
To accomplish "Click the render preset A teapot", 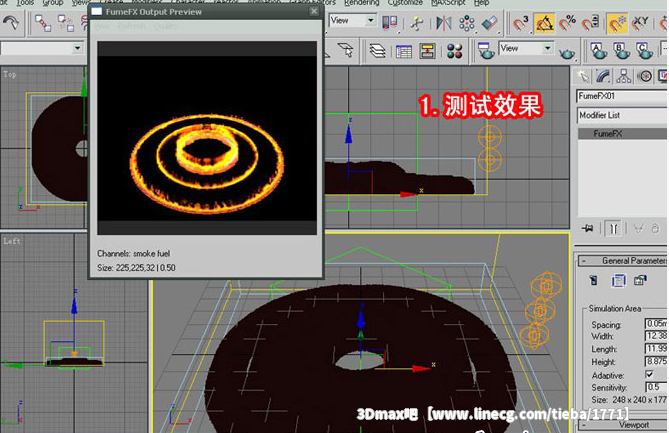I will click(599, 51).
